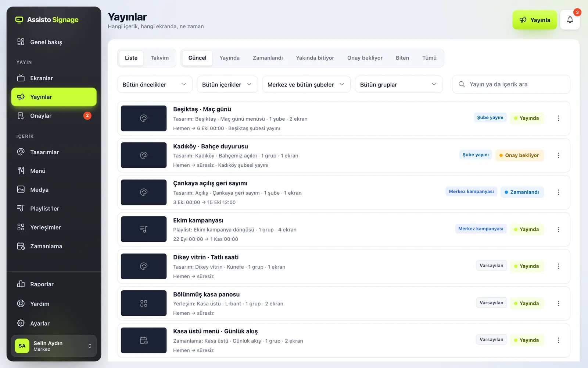Open Yardım help page
Image resolution: width=588 pixels, height=368 pixels.
pos(54,304)
